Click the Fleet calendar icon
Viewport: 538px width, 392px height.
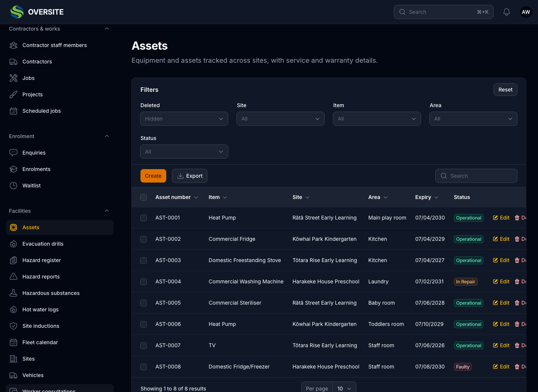13,342
